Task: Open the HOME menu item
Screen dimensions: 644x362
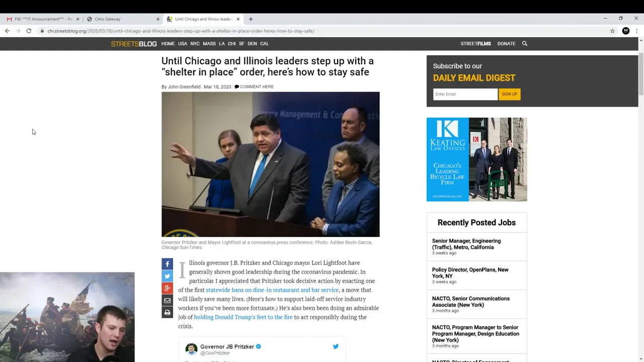Action: point(168,44)
